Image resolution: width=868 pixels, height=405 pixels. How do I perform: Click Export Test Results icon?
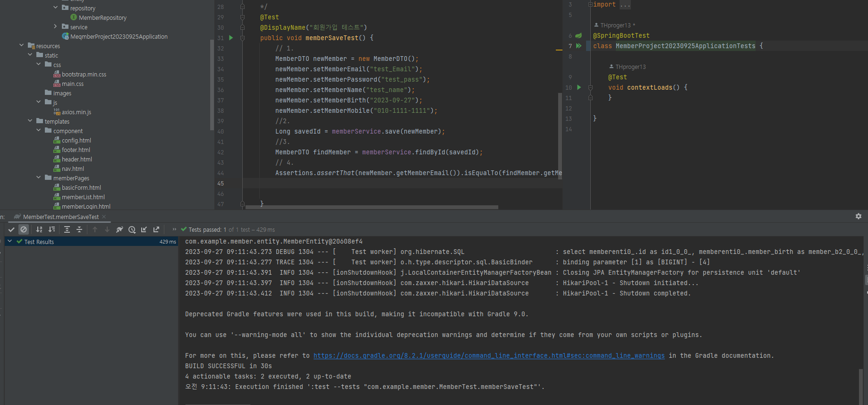(x=156, y=230)
